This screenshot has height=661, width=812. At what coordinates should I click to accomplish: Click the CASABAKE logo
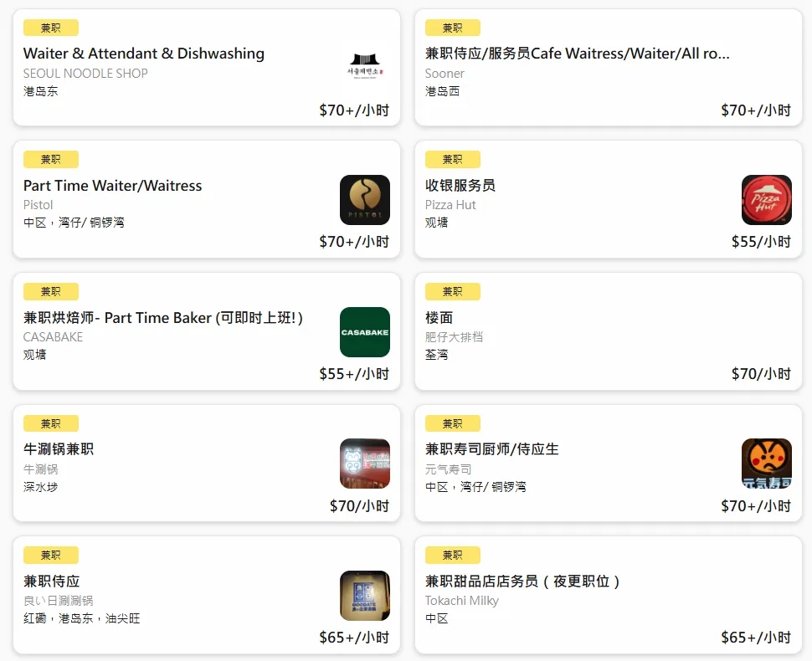point(365,332)
